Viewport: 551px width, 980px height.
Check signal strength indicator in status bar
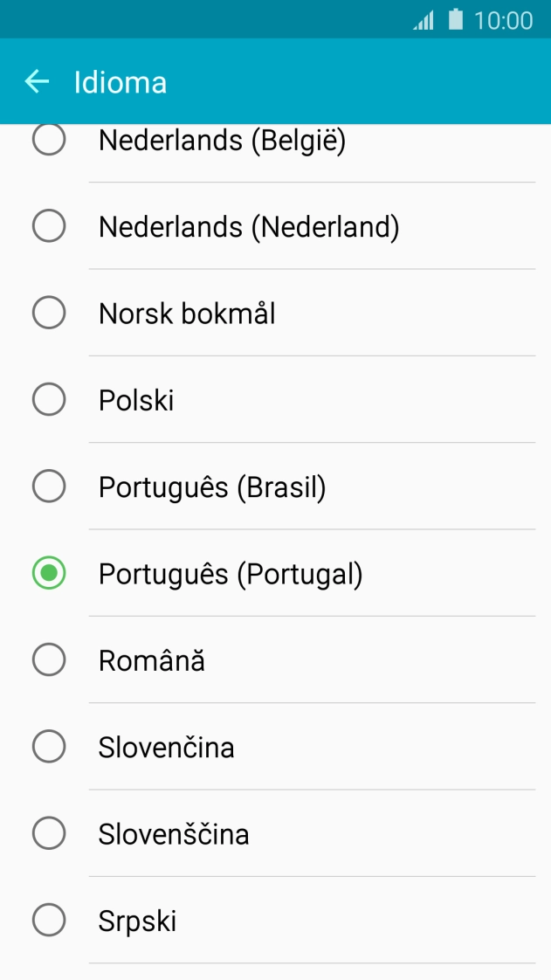click(422, 20)
